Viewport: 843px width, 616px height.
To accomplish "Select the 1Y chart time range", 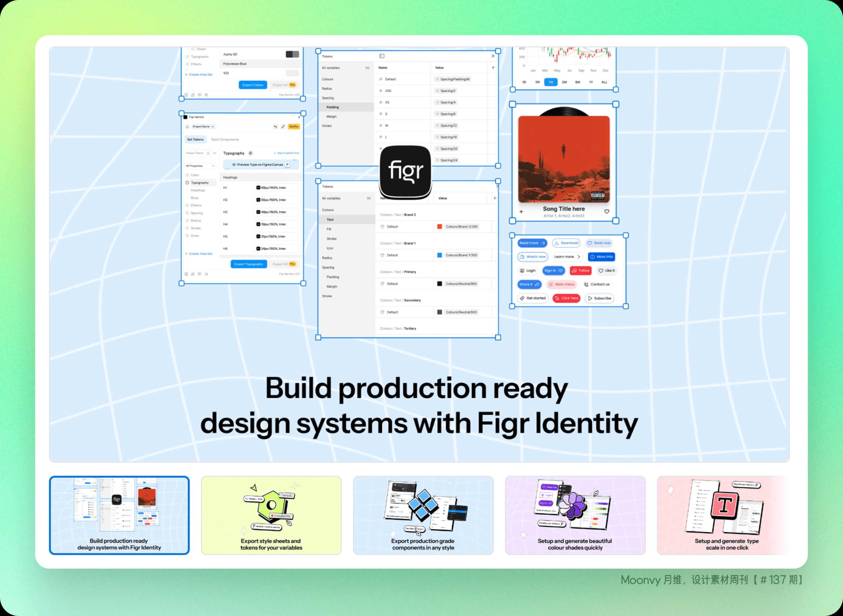I will pyautogui.click(x=591, y=82).
